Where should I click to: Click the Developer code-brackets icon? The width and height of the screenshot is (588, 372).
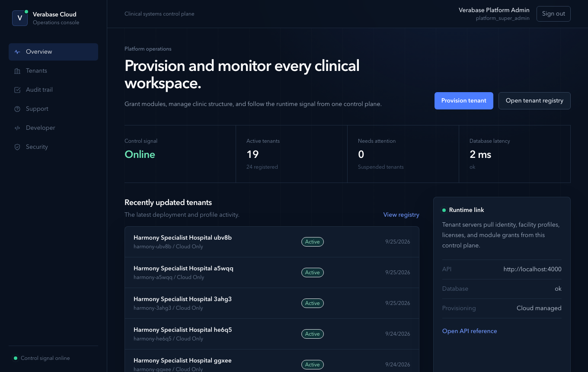point(17,128)
